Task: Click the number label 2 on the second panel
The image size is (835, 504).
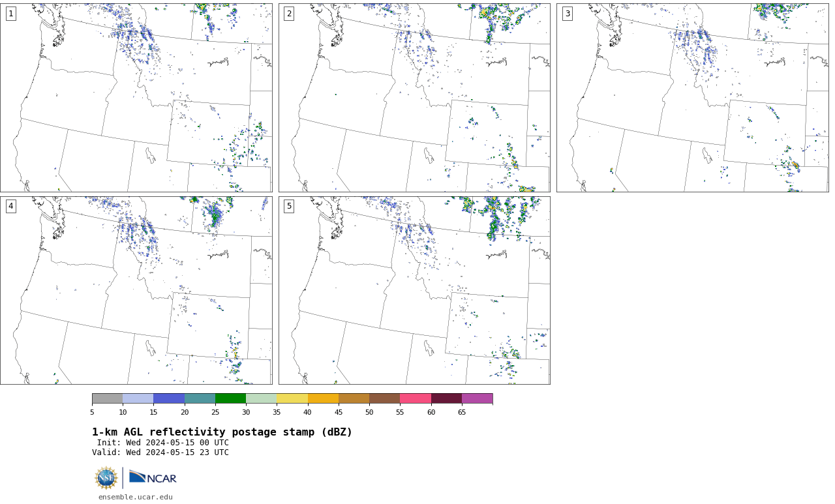Action: [x=289, y=14]
